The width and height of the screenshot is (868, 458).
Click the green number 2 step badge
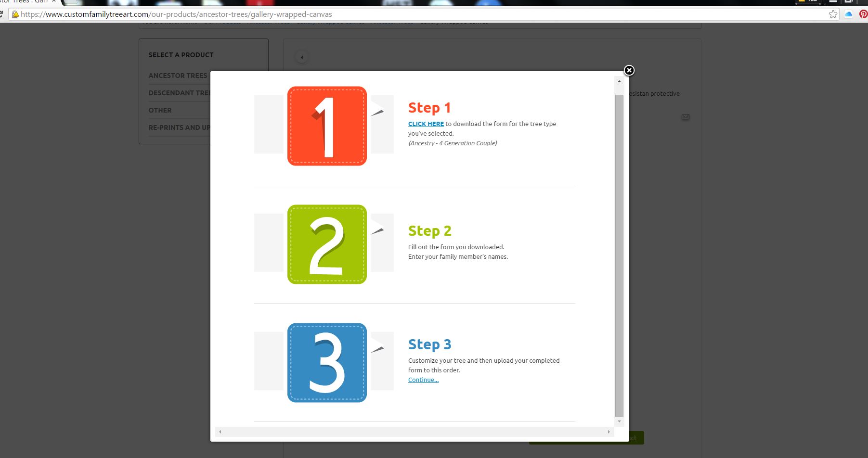click(x=327, y=244)
